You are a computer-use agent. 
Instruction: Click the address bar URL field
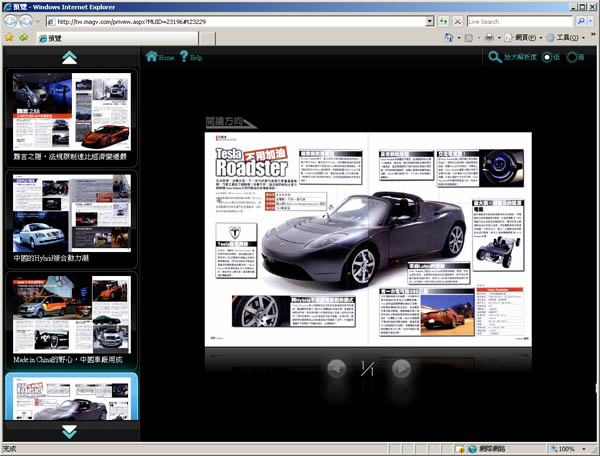click(x=236, y=21)
